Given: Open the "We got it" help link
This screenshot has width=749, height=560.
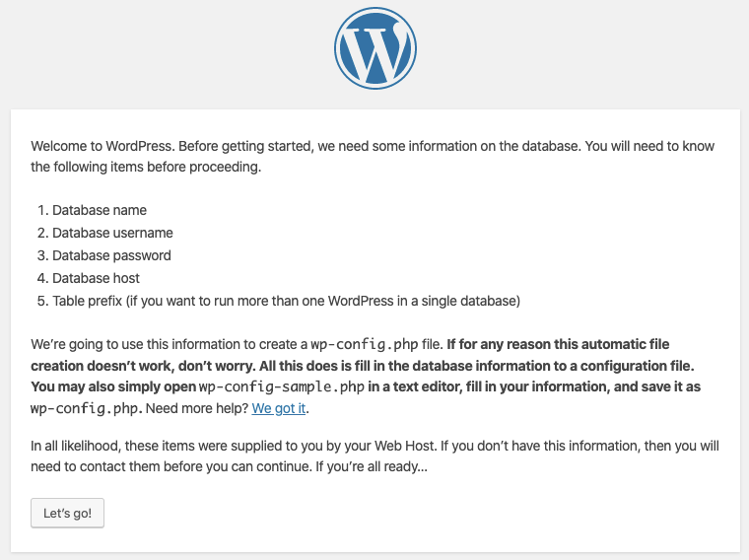Looking at the screenshot, I should [x=279, y=407].
